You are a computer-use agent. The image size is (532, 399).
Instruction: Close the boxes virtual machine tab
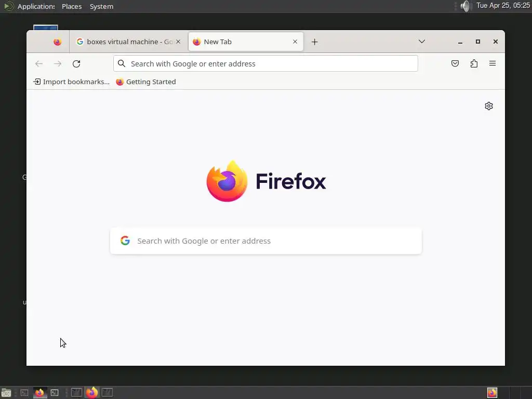(178, 42)
